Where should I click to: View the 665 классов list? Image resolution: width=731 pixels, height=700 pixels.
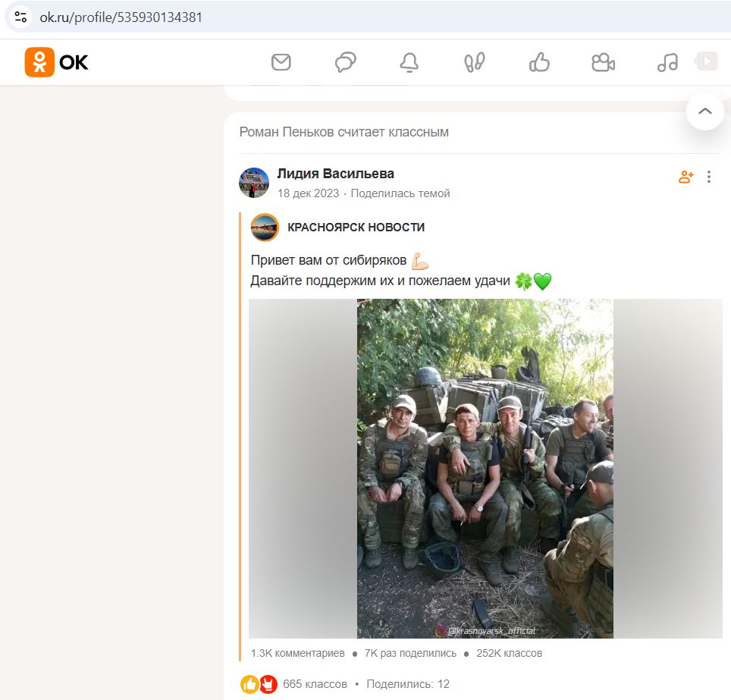(x=315, y=684)
